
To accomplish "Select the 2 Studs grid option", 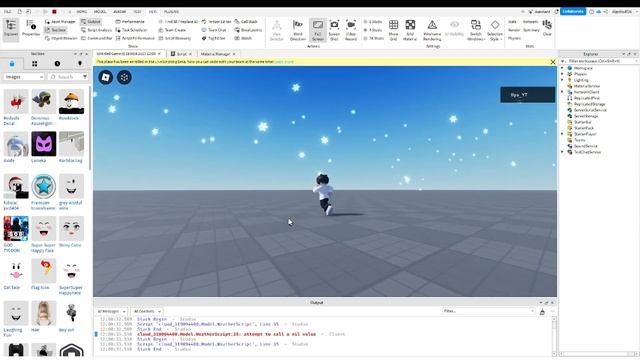I will (373, 22).
